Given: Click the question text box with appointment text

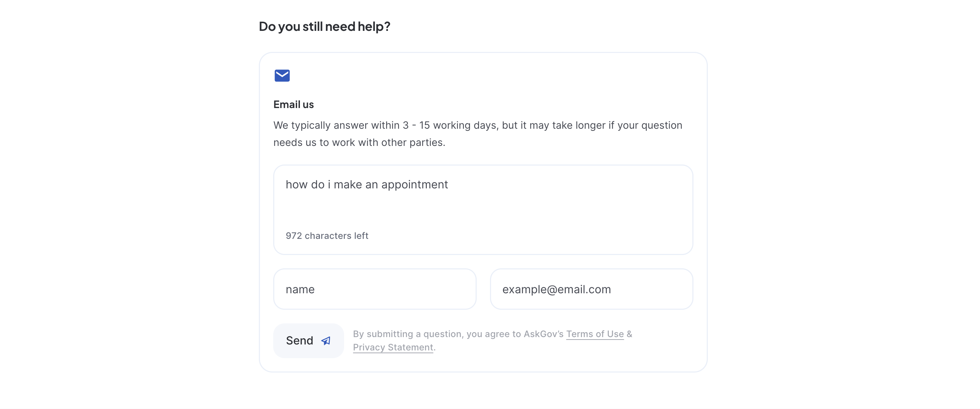Looking at the screenshot, I should 483,210.
